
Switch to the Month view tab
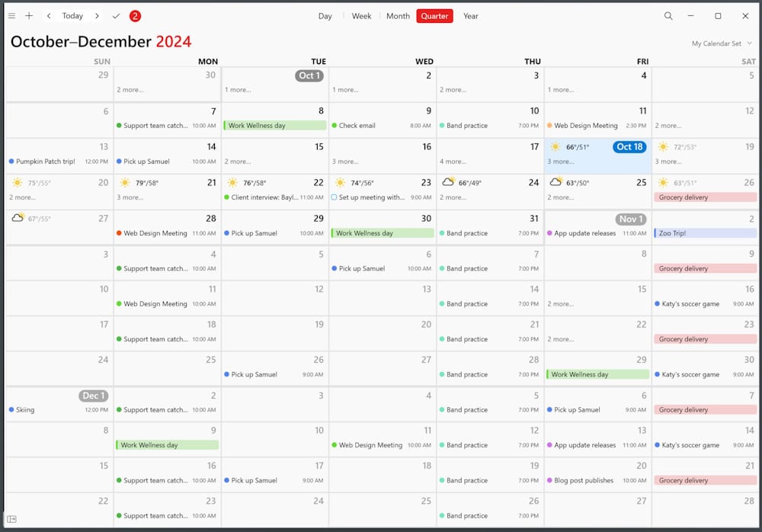click(x=398, y=16)
